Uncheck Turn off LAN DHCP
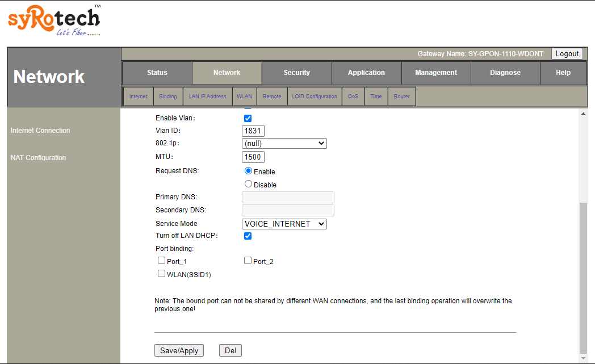The height and width of the screenshot is (364, 595). coord(248,236)
